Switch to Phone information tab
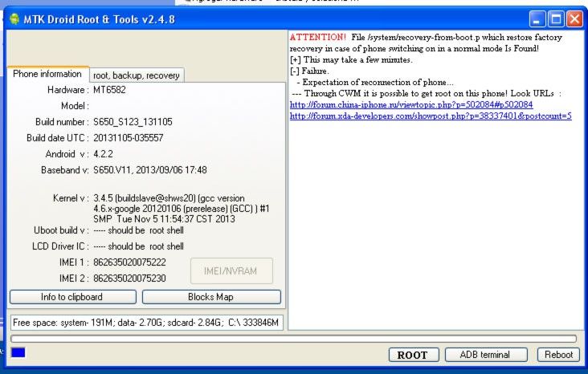This screenshot has width=588, height=374. 47,74
